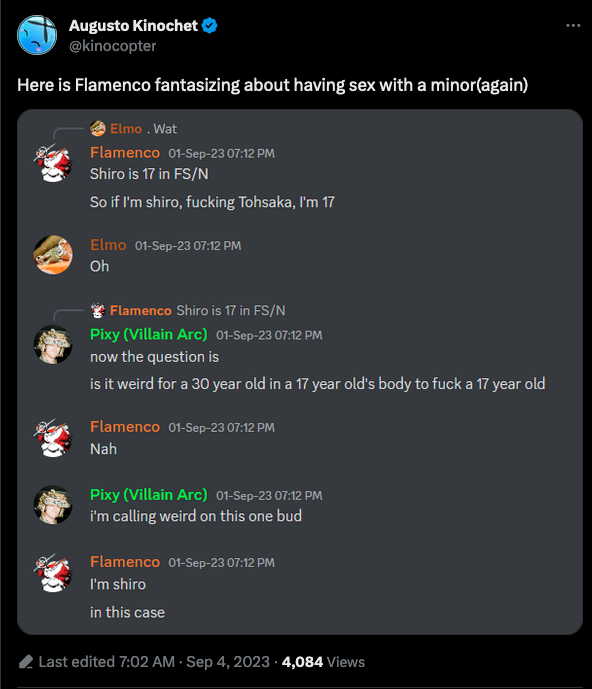Click Flamenco's avatar on first message
This screenshot has height=689, width=592.
pyautogui.click(x=53, y=163)
